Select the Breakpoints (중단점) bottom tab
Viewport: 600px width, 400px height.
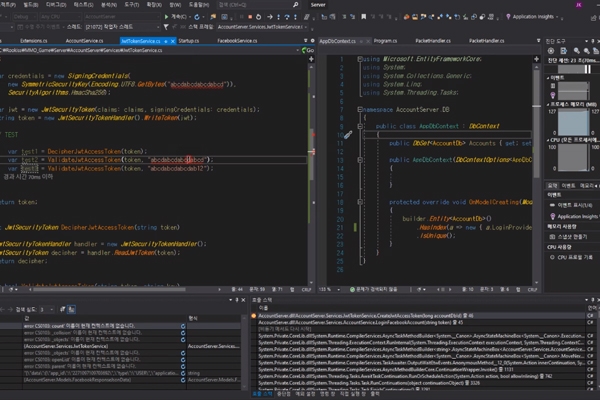[x=284, y=394]
